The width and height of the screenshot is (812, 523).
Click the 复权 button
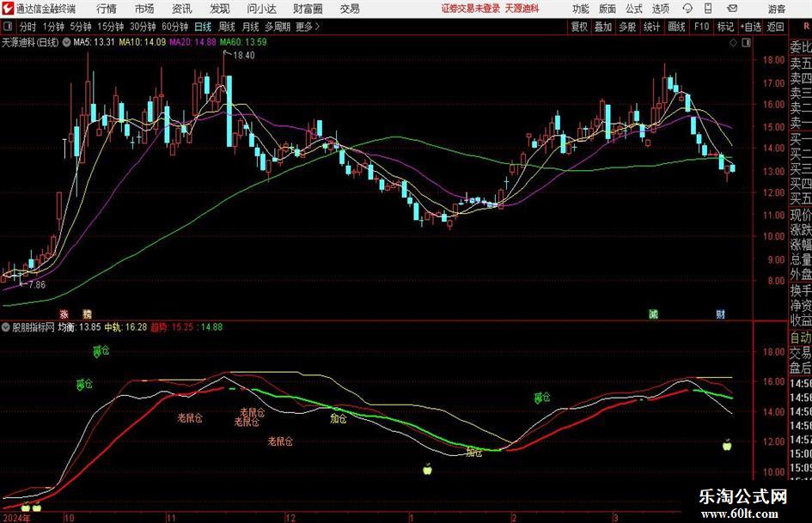tap(579, 27)
